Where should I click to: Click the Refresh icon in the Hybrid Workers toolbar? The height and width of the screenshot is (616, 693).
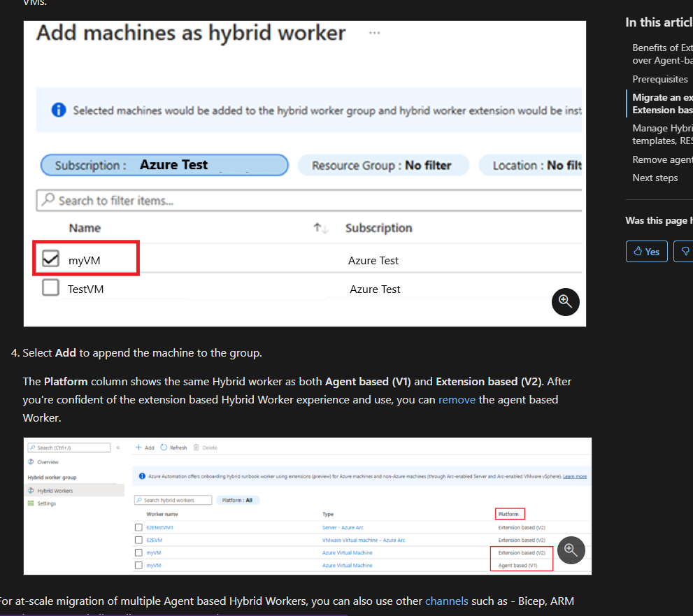coord(164,447)
